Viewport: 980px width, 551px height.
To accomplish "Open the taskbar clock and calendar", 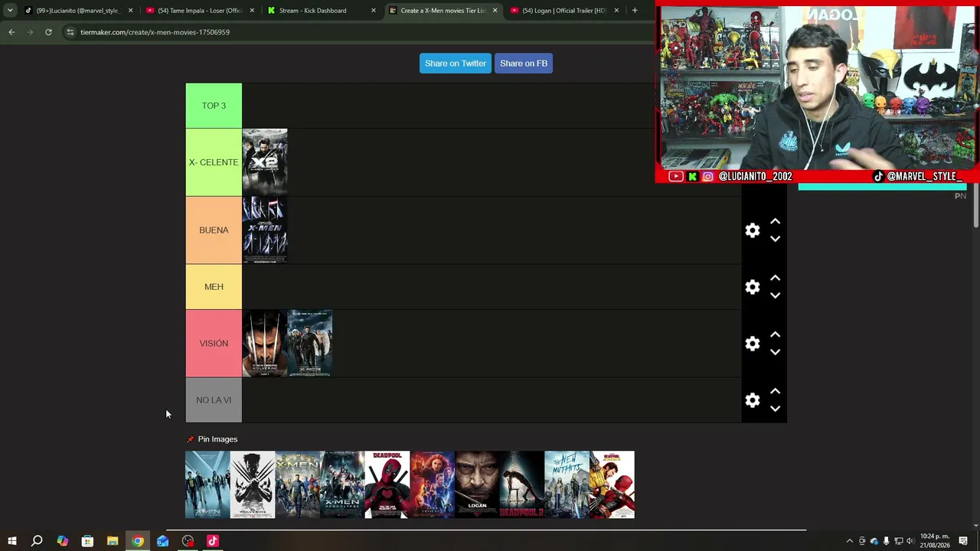I will point(935,541).
